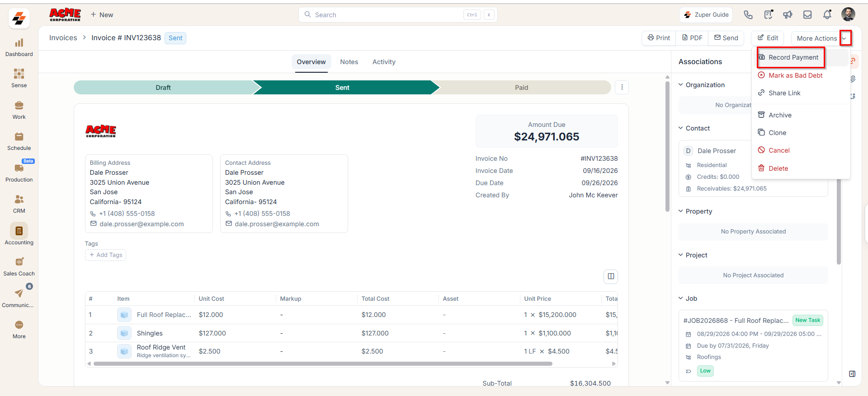
Task: Select Clone menu entry
Action: click(777, 133)
